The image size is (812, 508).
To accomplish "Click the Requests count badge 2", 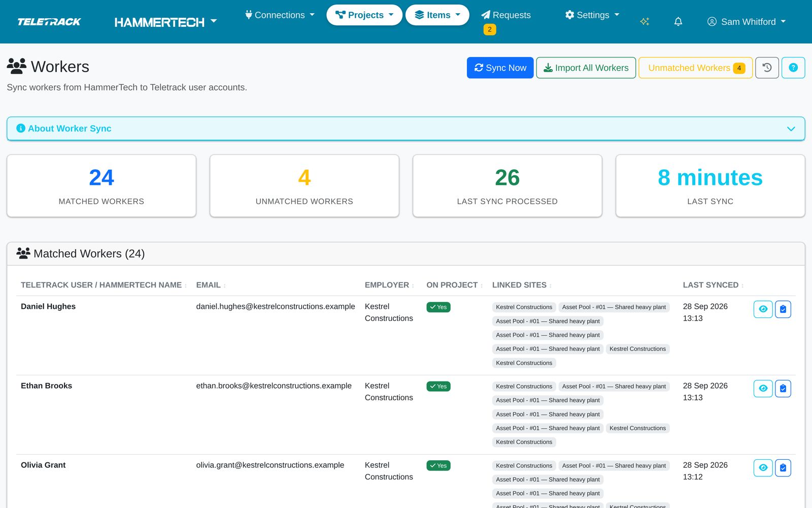I will 490,29.
